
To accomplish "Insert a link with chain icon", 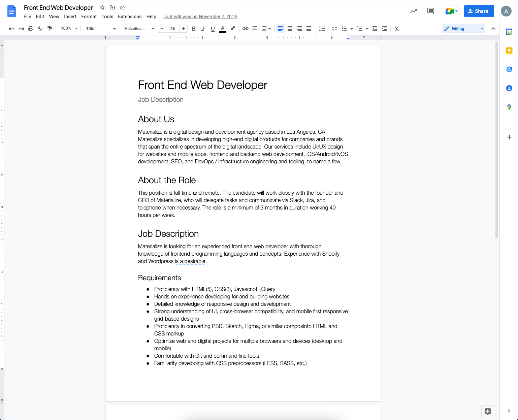I will (x=246, y=29).
